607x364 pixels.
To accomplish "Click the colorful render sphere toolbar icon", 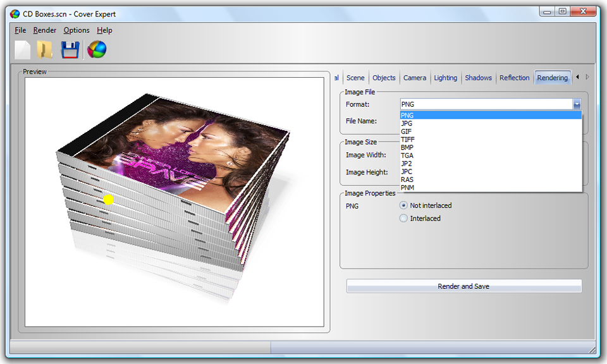I will (x=97, y=49).
